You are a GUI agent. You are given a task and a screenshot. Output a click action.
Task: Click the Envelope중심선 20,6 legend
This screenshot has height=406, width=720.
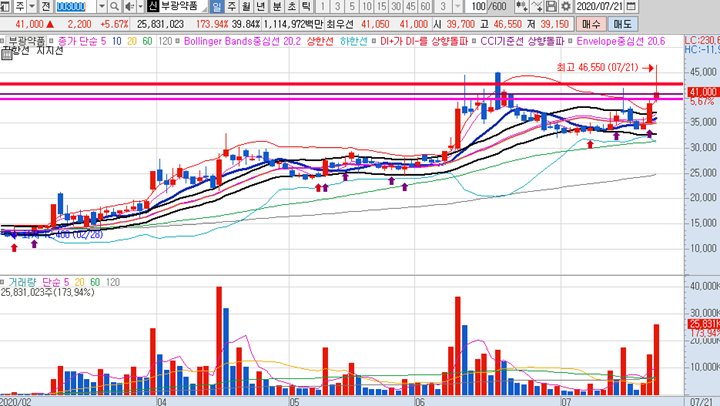(x=620, y=41)
